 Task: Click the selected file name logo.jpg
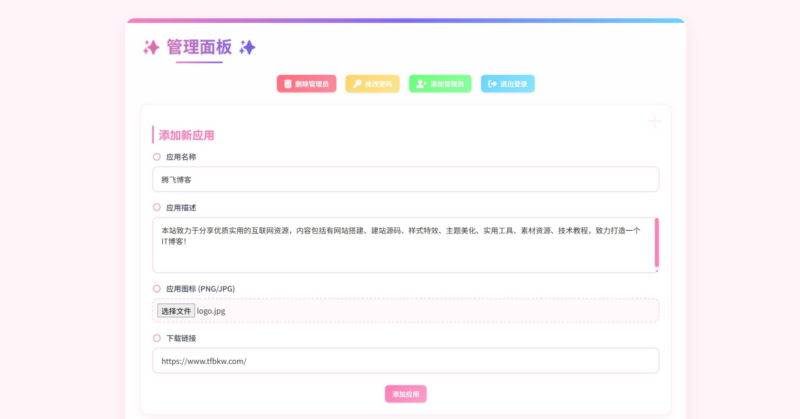pos(211,311)
